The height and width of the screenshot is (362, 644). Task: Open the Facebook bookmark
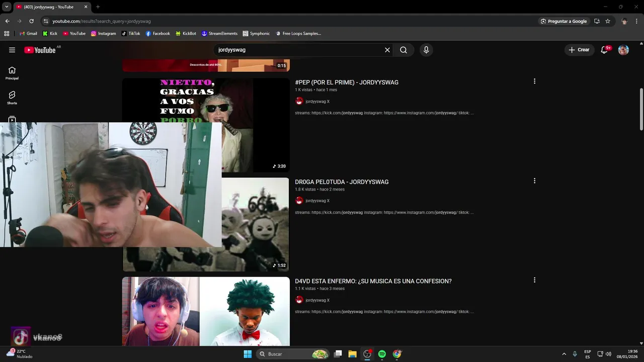[157, 33]
